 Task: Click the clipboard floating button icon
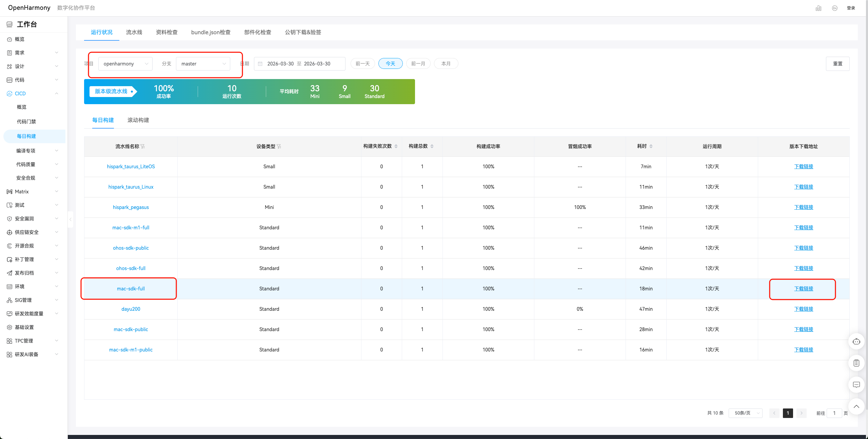[x=856, y=363]
